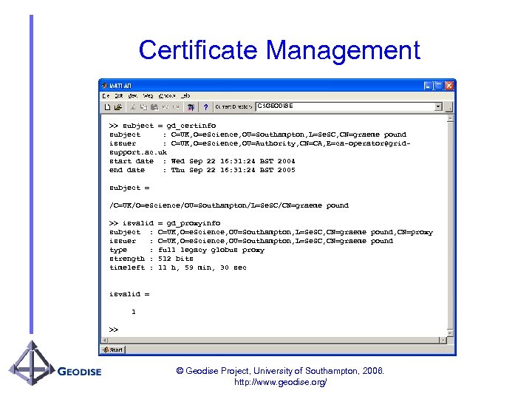Viewport: 532px width, 399px height.
Task: Open the View menu
Action: click(133, 96)
